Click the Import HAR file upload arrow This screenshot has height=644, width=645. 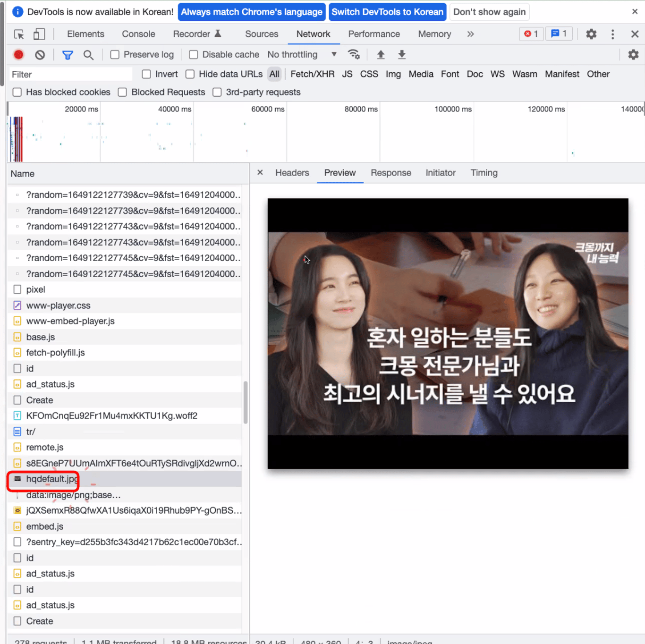pyautogui.click(x=381, y=55)
